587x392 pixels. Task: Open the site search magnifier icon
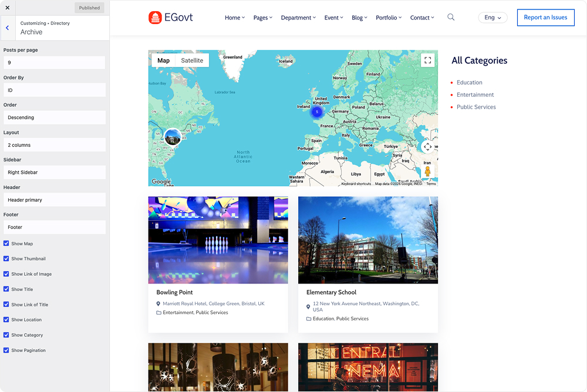pyautogui.click(x=451, y=17)
